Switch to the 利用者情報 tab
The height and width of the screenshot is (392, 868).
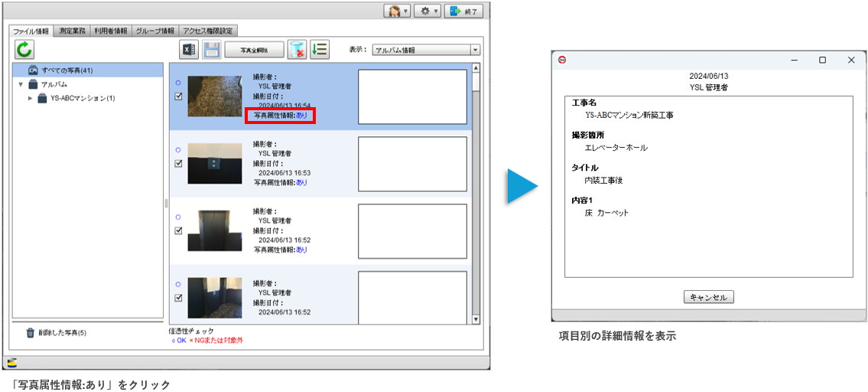click(111, 31)
